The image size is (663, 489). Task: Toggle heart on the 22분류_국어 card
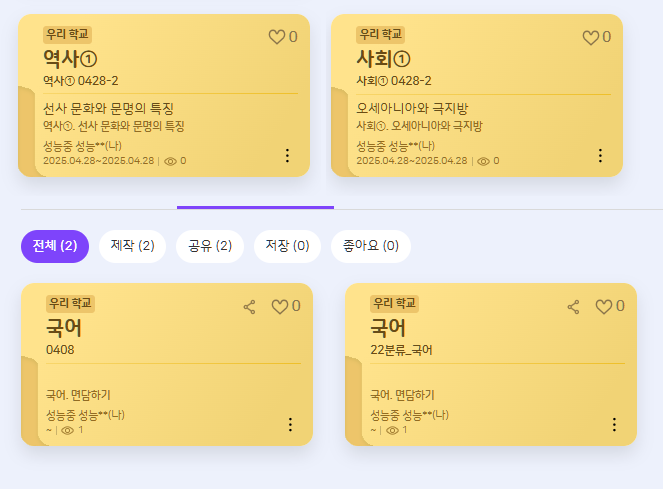[x=604, y=307]
